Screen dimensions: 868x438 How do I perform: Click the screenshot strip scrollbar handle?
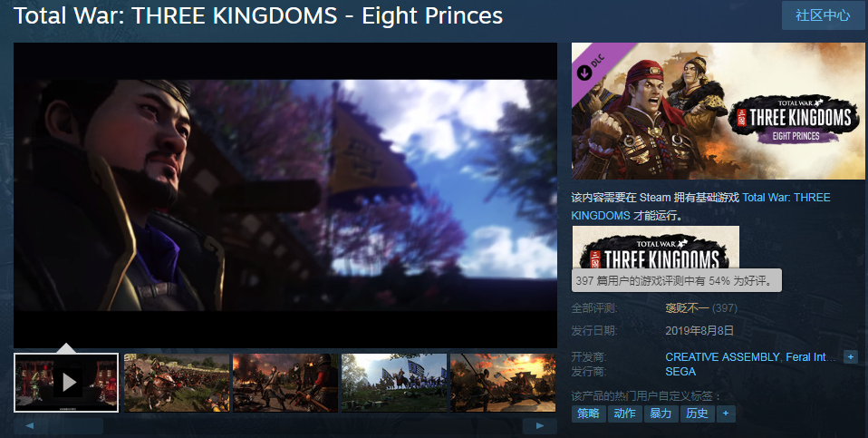tap(75, 426)
